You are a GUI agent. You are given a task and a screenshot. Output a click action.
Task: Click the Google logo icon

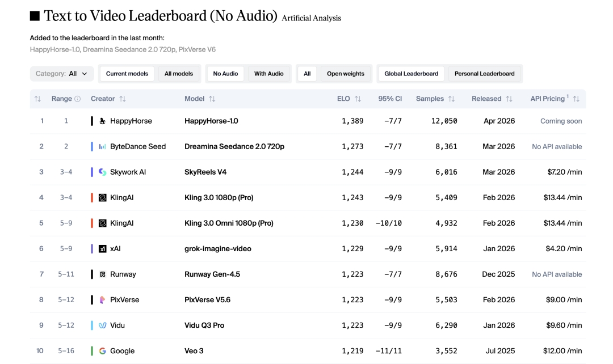103,351
